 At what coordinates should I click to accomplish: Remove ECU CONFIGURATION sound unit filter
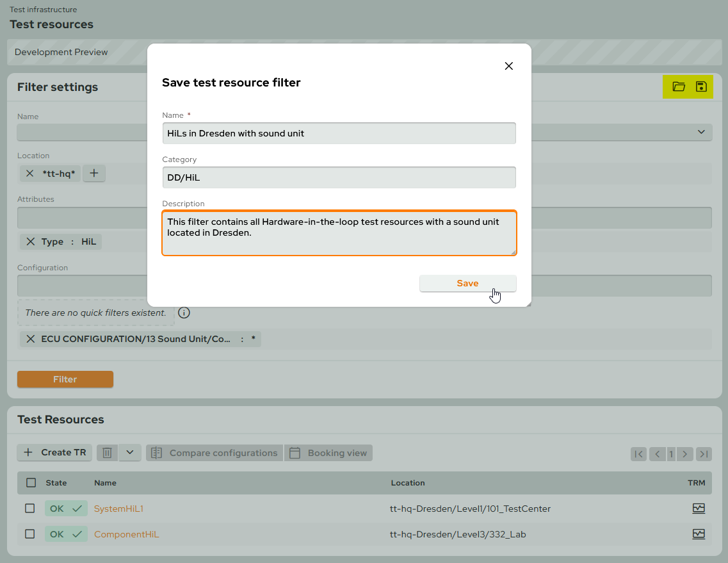[x=30, y=339]
